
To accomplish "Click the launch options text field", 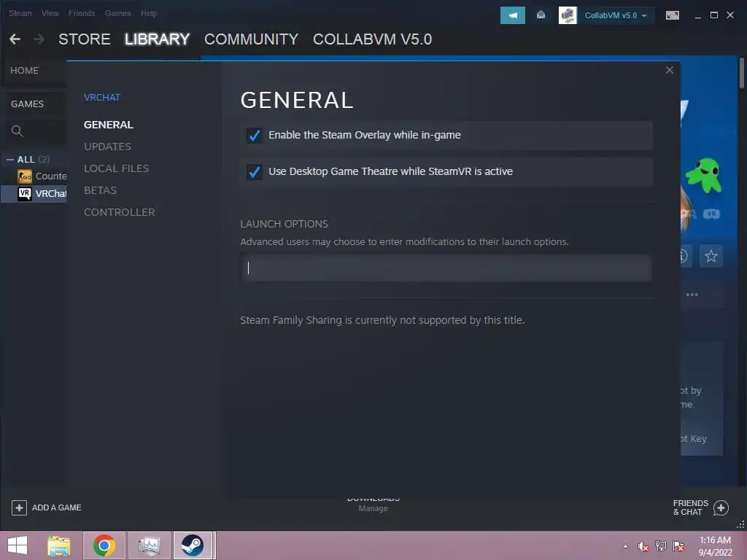I will [446, 268].
